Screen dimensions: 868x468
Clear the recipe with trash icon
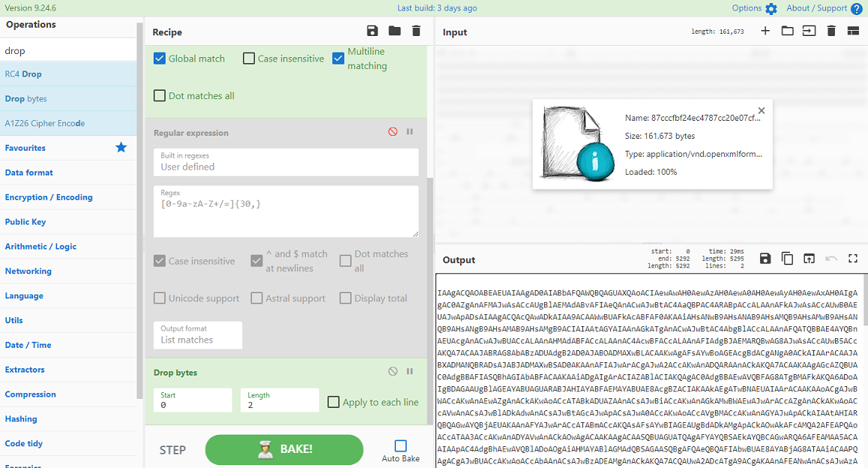pyautogui.click(x=416, y=31)
